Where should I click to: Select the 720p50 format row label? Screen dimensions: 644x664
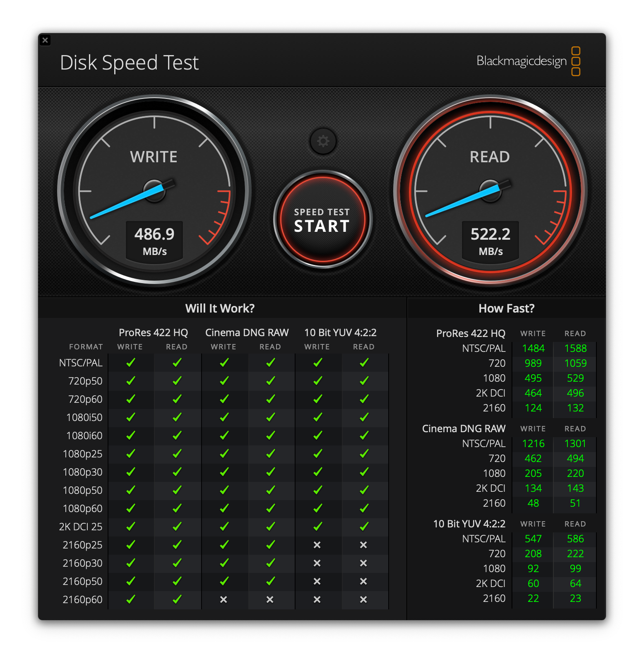(x=85, y=381)
